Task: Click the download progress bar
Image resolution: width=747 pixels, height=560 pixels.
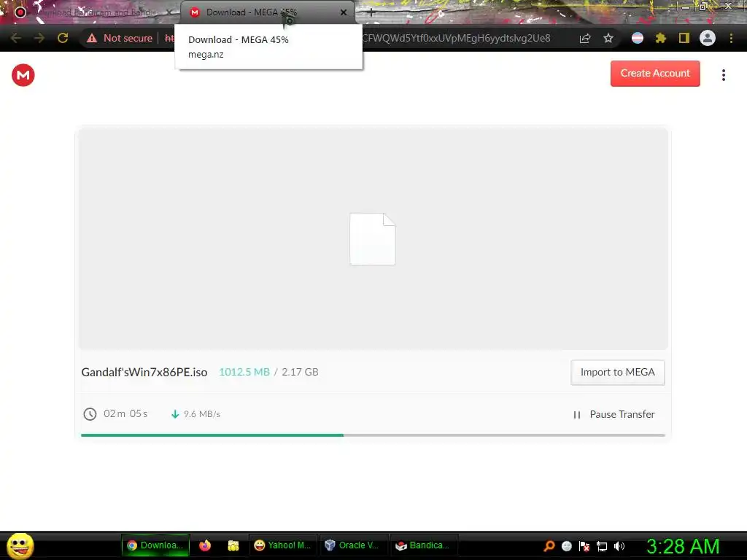Action: coord(373,435)
